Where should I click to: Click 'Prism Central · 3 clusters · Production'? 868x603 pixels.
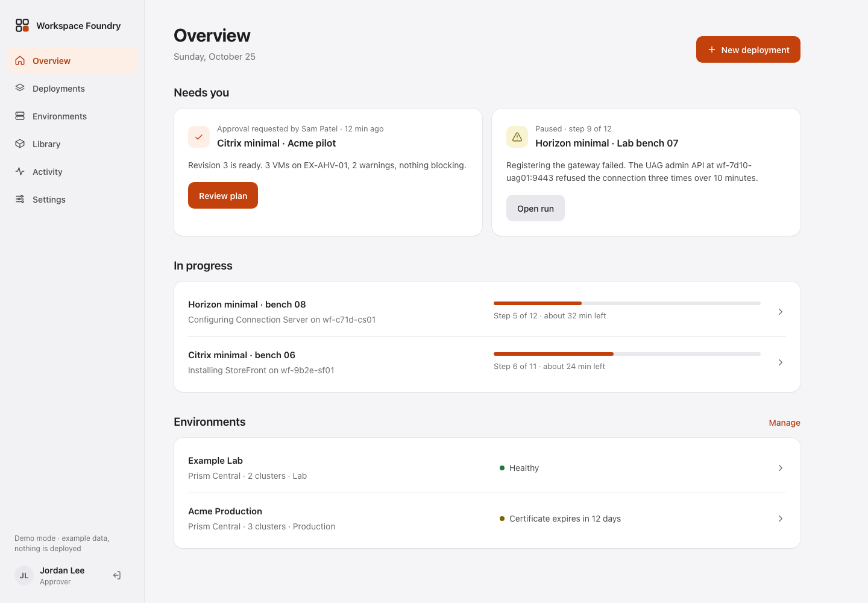262,526
